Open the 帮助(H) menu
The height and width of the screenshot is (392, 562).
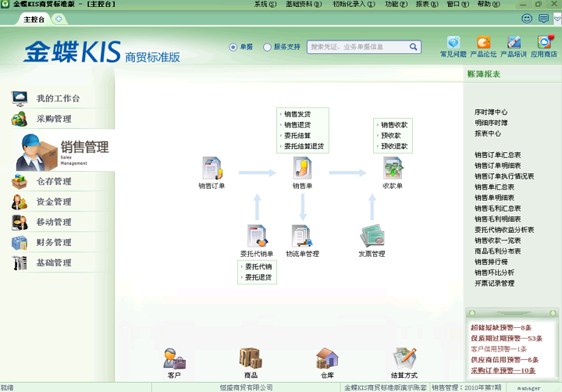pyautogui.click(x=489, y=5)
